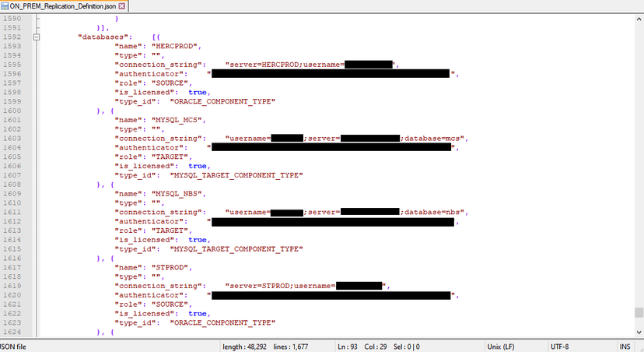The height and width of the screenshot is (352, 644).
Task: Collapse the databases fold at line 1592
Action: [x=37, y=37]
